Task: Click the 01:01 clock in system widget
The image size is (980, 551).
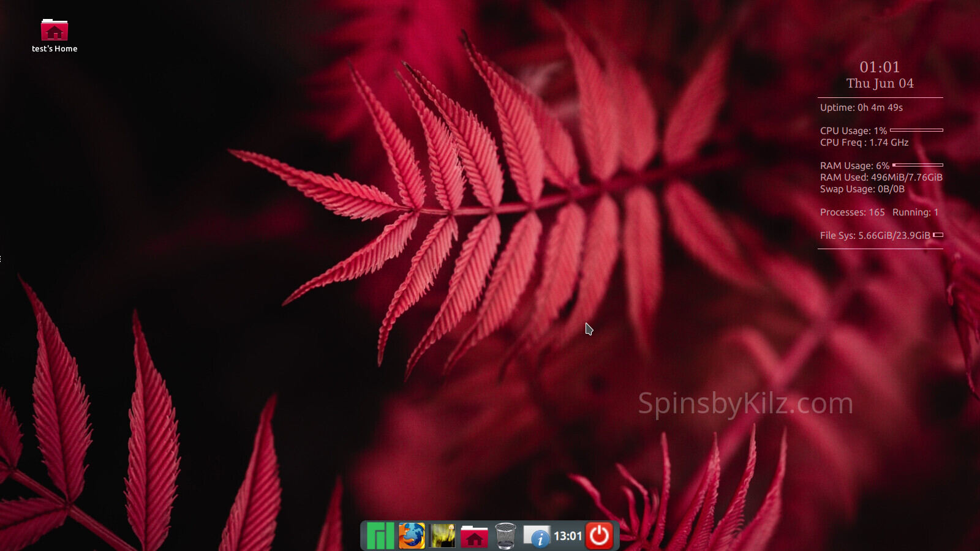Action: tap(880, 67)
